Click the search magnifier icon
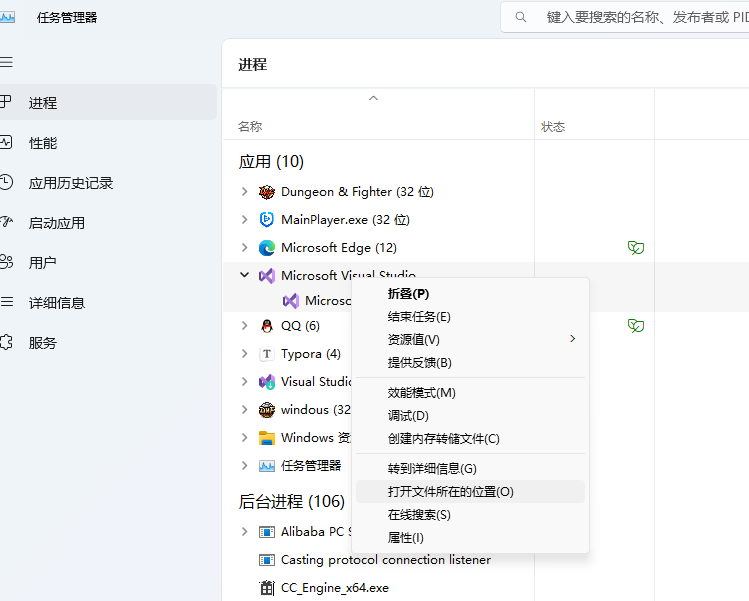This screenshot has height=601, width=749. pos(521,18)
